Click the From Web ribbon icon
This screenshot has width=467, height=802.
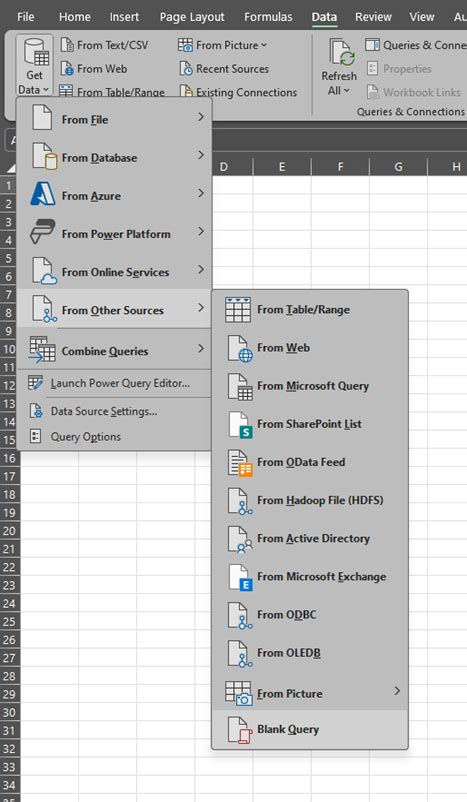(67, 69)
